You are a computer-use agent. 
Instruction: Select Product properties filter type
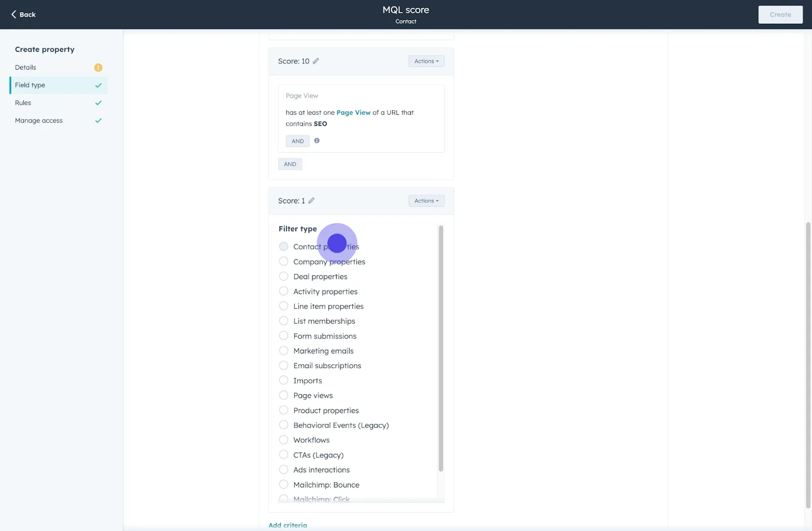tap(284, 410)
